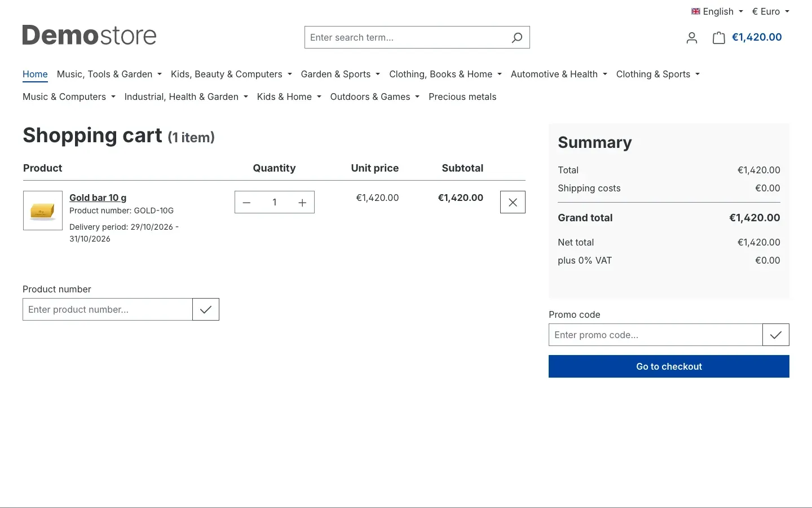
Task: Focus the Enter promo code field
Action: tap(656, 335)
